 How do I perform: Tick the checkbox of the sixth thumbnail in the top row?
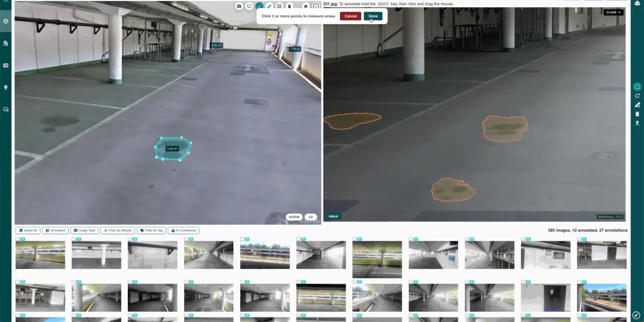tap(298, 239)
